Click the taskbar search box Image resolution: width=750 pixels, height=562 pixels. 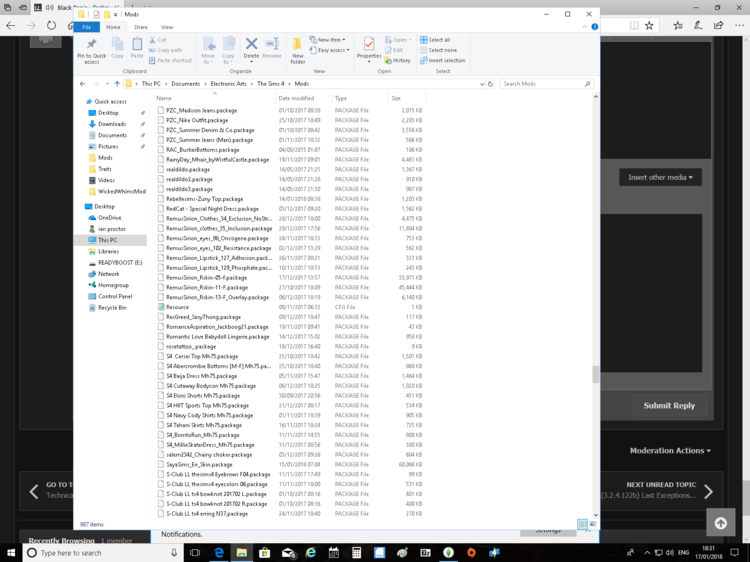[102, 553]
